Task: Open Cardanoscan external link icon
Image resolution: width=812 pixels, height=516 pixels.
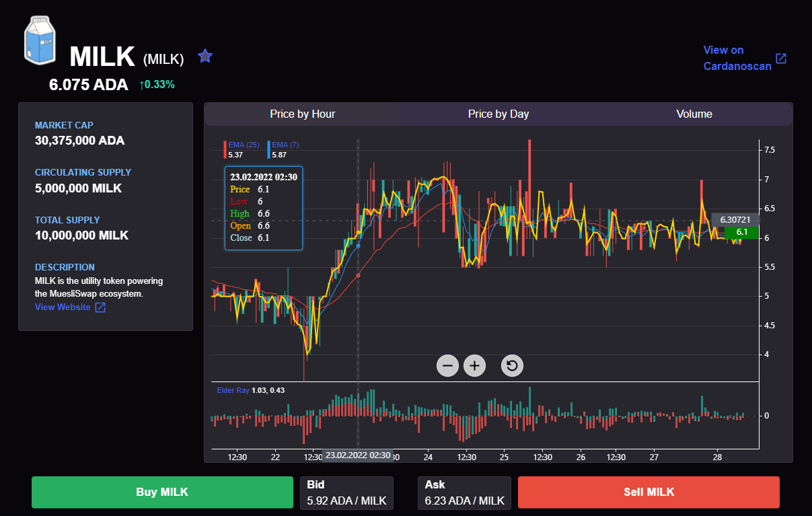Action: point(781,59)
